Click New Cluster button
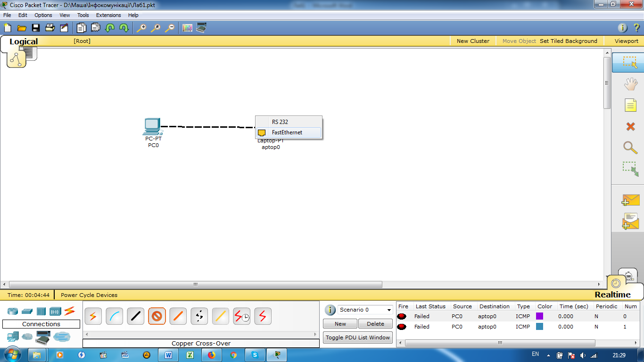This screenshot has width=644, height=362. pos(473,41)
